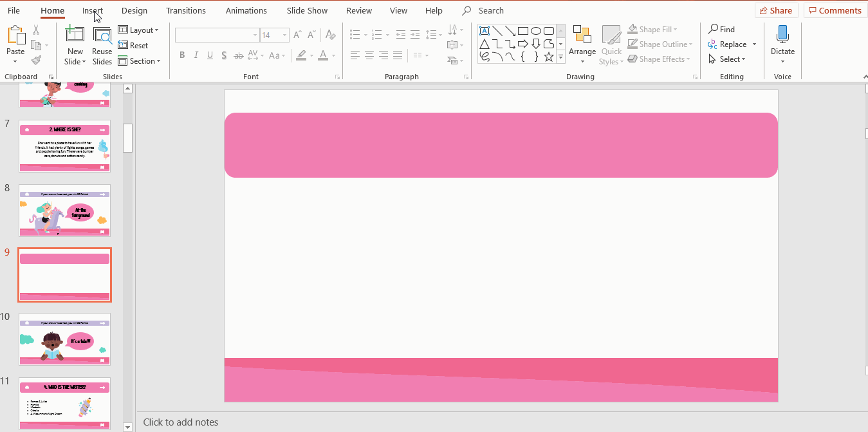
Task: Insert a Text Box from the Drawing gallery
Action: coord(485,30)
